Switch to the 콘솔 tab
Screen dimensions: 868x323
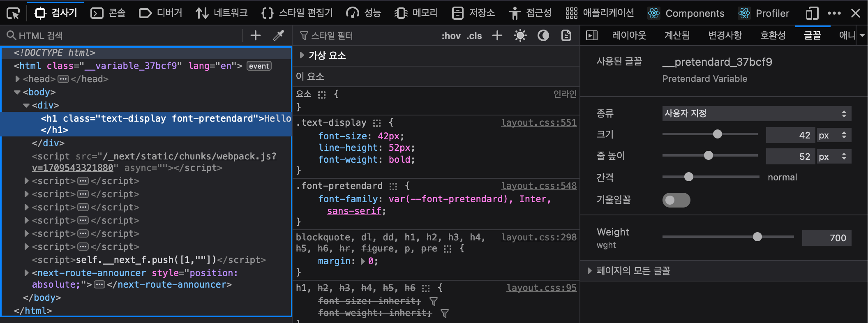coord(108,13)
